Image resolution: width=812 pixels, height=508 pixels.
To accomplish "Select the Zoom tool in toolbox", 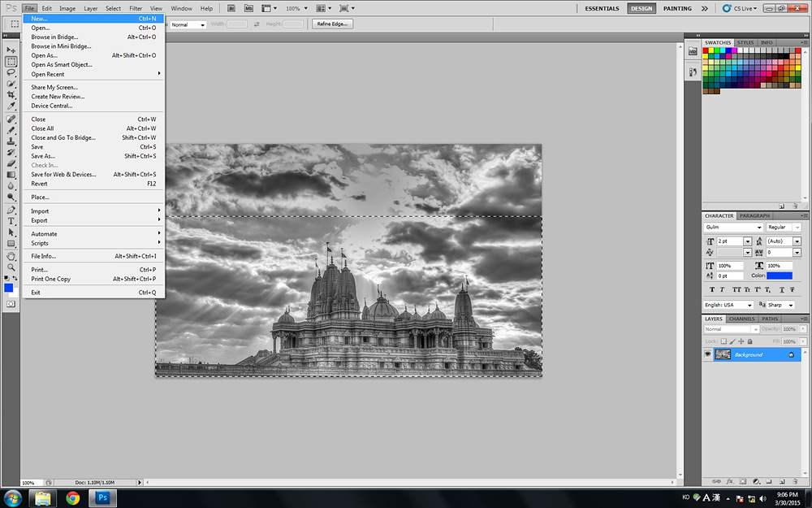I will pyautogui.click(x=11, y=267).
